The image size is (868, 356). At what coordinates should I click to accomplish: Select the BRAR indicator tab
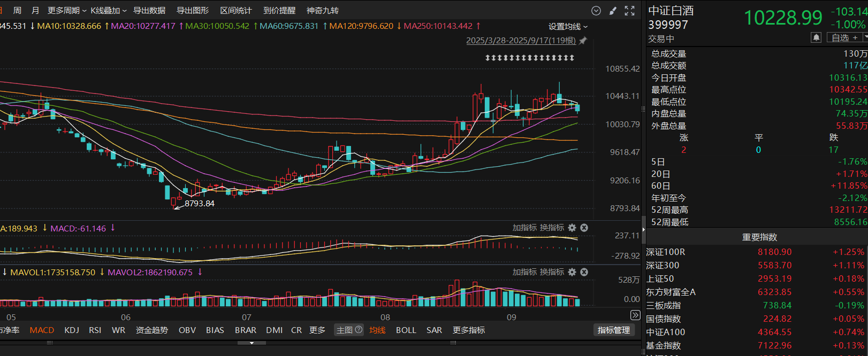click(x=246, y=330)
